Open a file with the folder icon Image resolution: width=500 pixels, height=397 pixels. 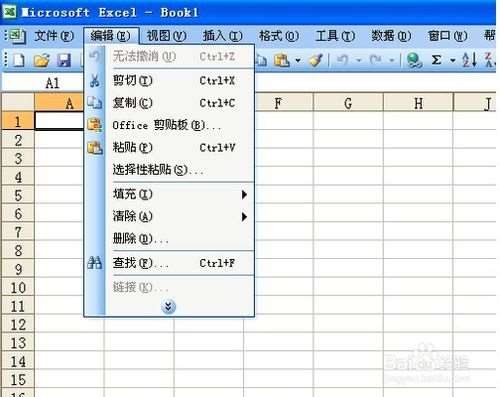point(42,60)
